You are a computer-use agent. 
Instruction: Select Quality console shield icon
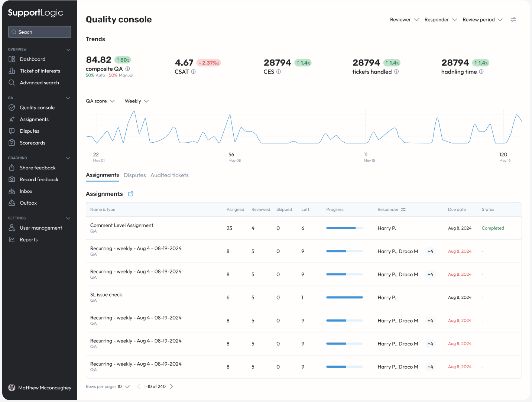tap(12, 107)
